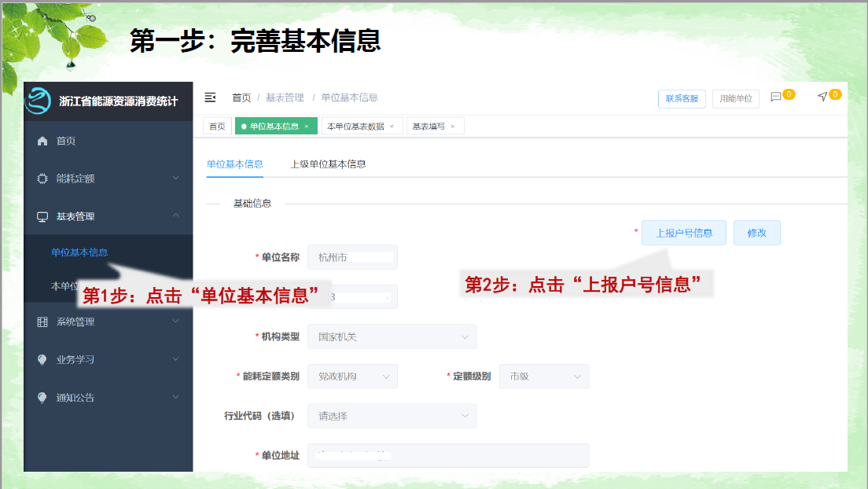Close the 本单位基表数据 tab
This screenshot has height=489, width=868.
click(x=392, y=127)
